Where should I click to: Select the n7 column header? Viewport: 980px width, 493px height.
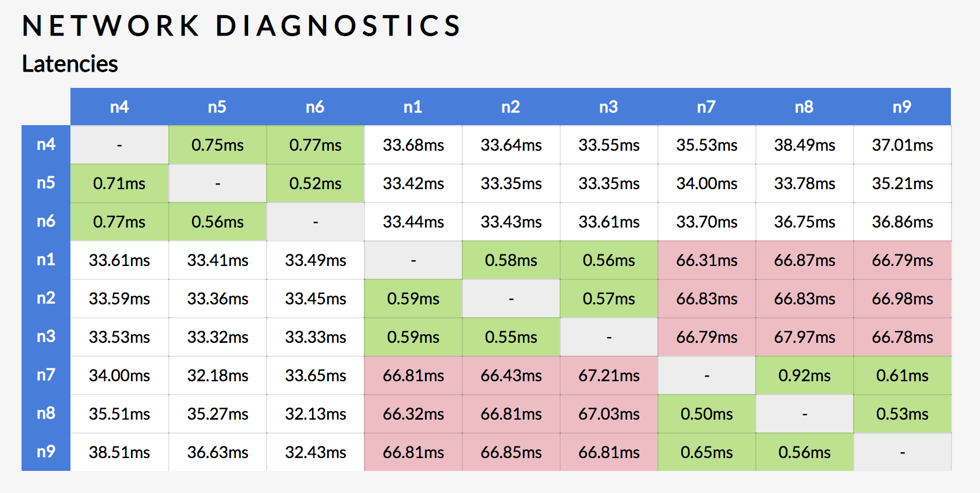pos(706,107)
